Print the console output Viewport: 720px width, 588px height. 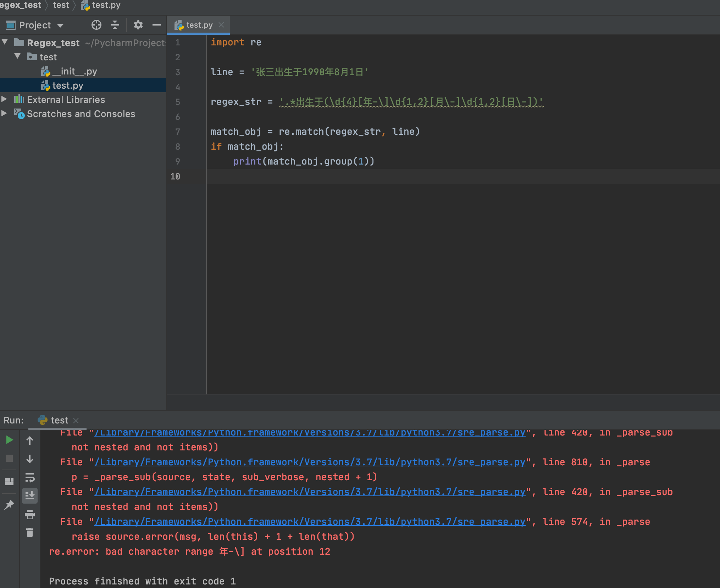pyautogui.click(x=30, y=514)
